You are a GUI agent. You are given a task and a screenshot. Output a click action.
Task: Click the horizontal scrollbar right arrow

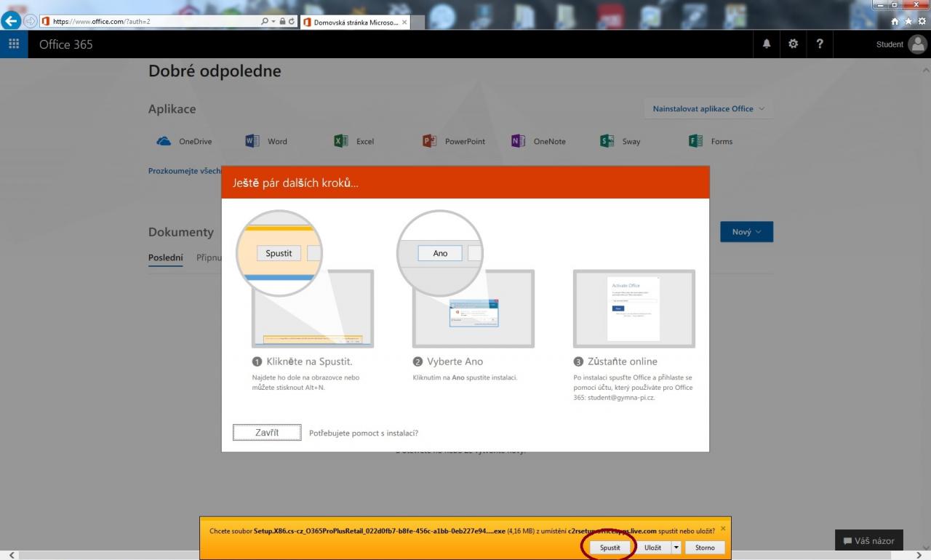[919, 555]
